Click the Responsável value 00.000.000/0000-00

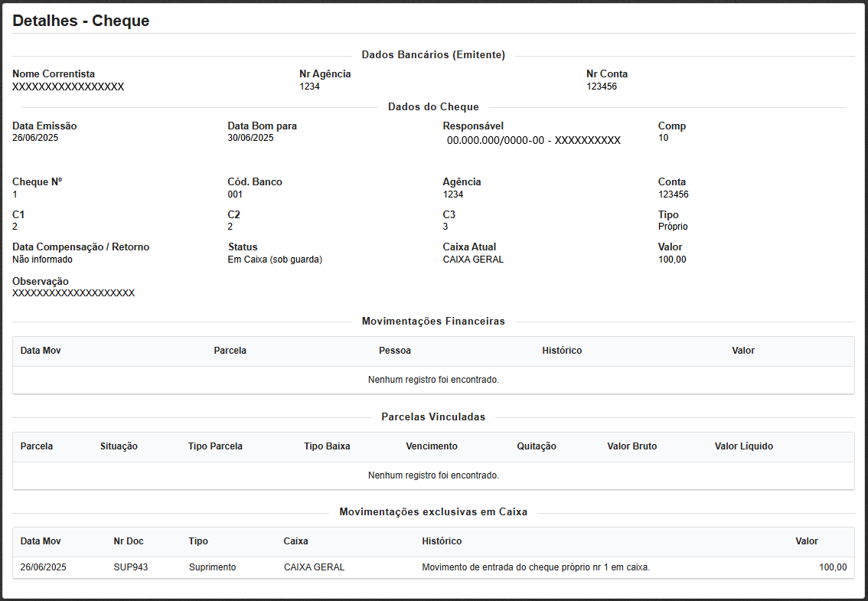point(534,141)
